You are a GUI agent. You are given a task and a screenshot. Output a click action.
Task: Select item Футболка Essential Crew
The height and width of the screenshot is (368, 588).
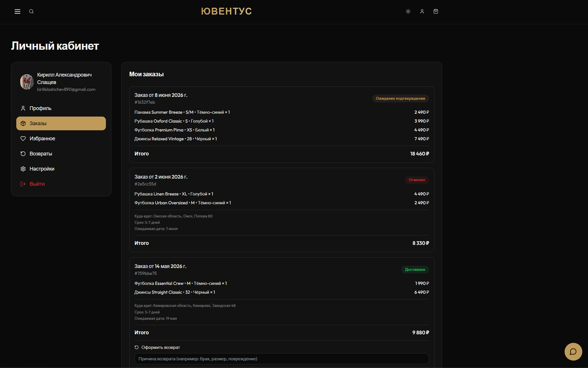coord(181,283)
